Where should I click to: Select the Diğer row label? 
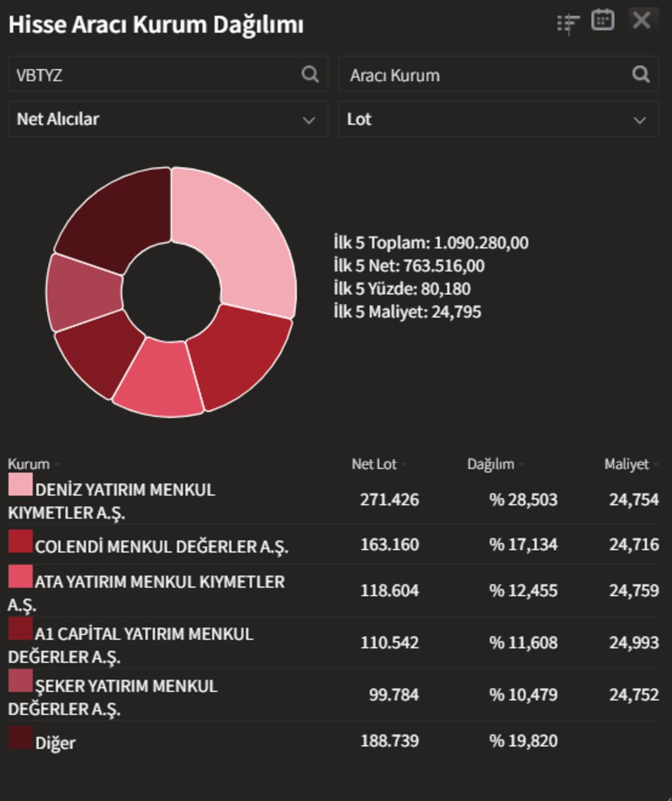coord(55,743)
